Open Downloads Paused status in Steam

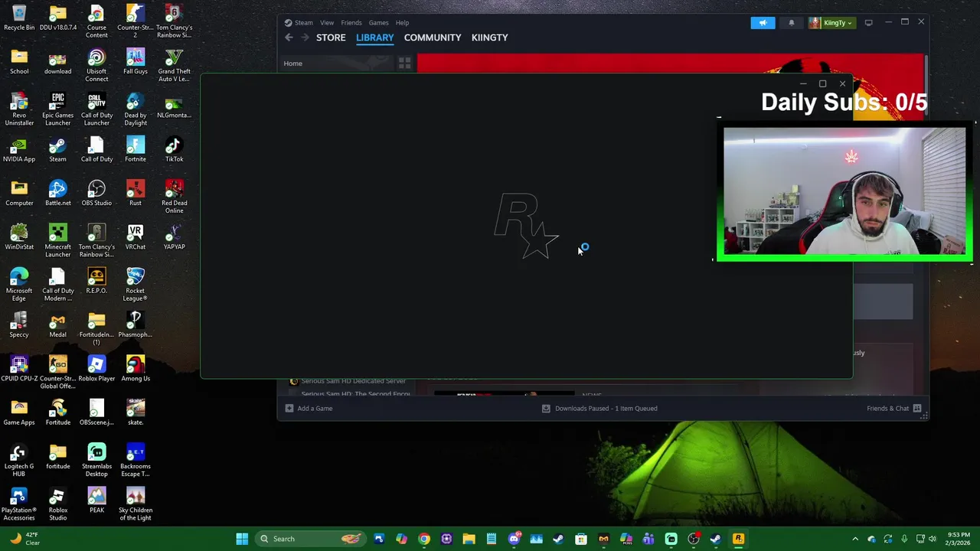click(599, 409)
